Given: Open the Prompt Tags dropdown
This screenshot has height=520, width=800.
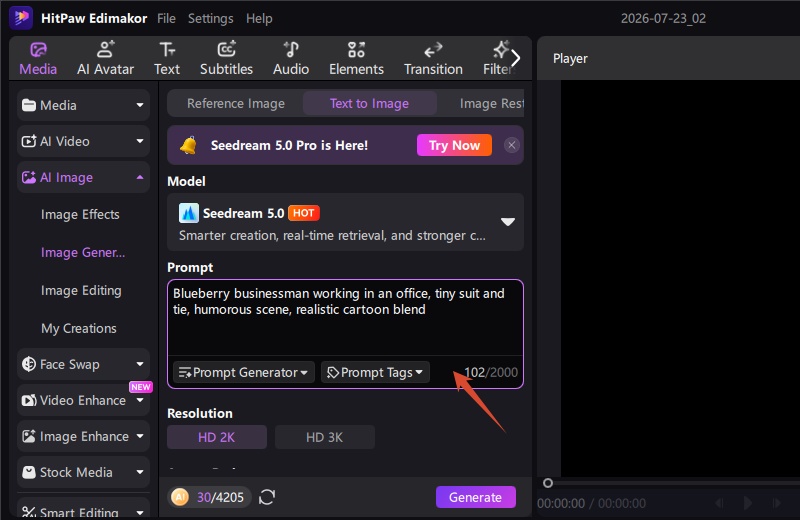Looking at the screenshot, I should pos(375,373).
